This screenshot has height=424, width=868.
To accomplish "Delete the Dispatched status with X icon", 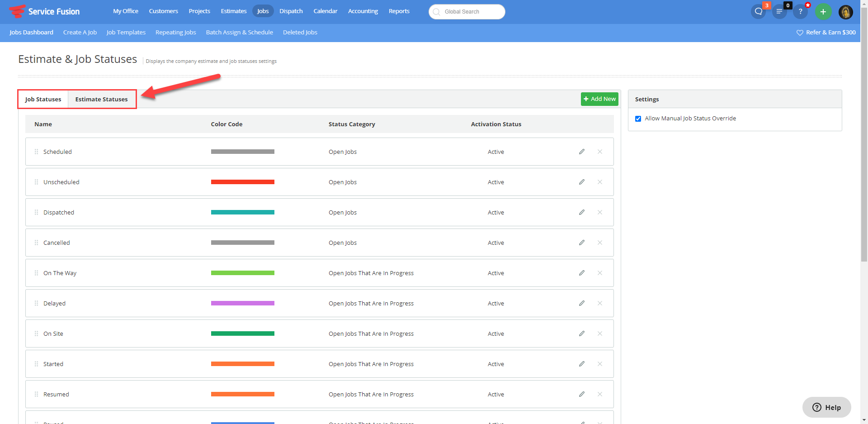I will (x=600, y=212).
